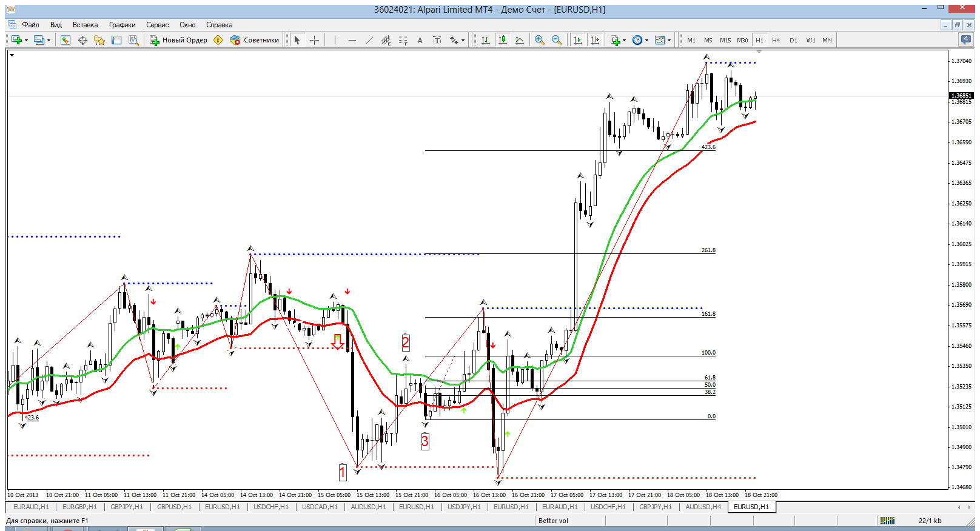This screenshot has width=980, height=531.
Task: Choose the Text tool (letter A)
Action: tap(420, 40)
